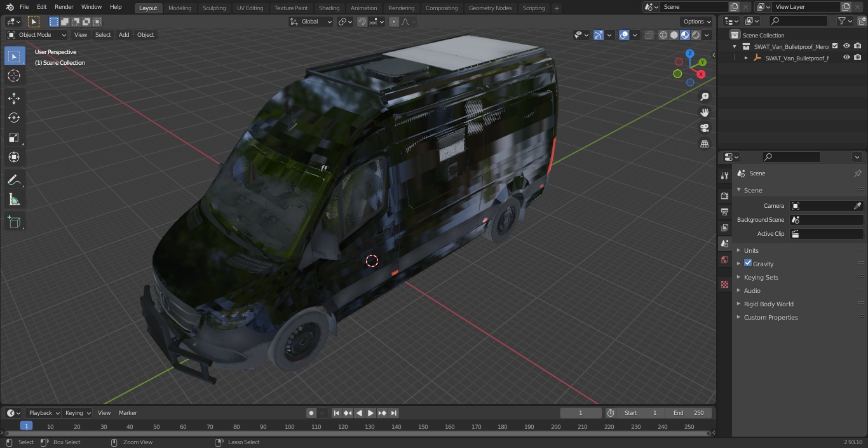Click the viewport zoom magnifier icon
This screenshot has width=868, height=448.
point(705,97)
